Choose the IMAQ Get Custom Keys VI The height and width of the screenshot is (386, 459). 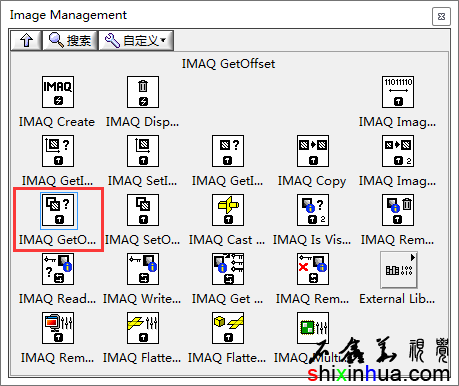point(228,269)
